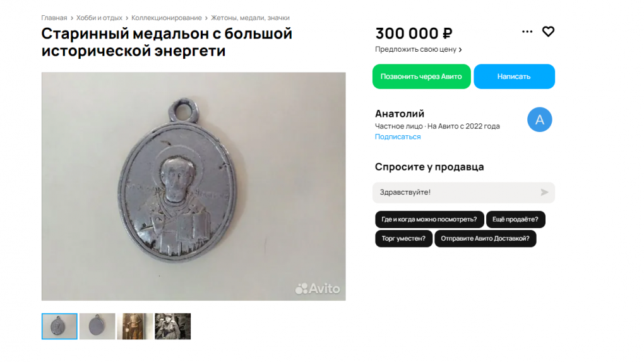Screen dimensions: 644x362
Task: Go to 'Главная' in breadcrumbs
Action: click(54, 18)
